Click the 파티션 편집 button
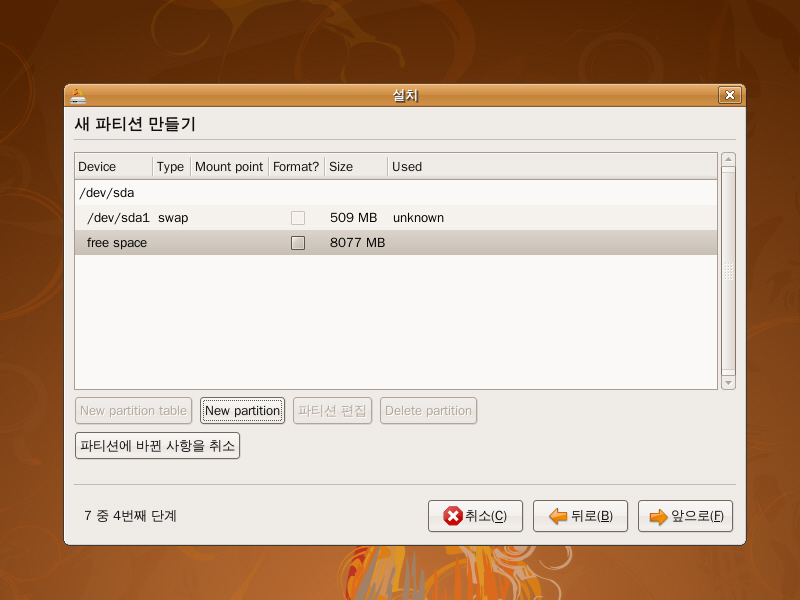This screenshot has width=800, height=600. (x=332, y=411)
